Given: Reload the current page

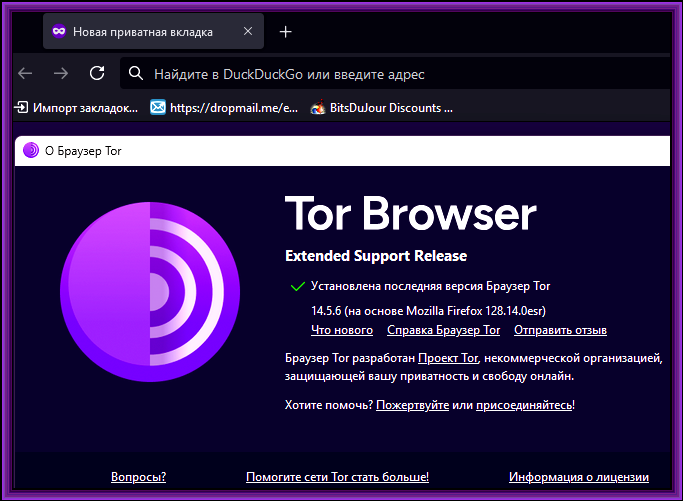Looking at the screenshot, I should click(x=97, y=73).
